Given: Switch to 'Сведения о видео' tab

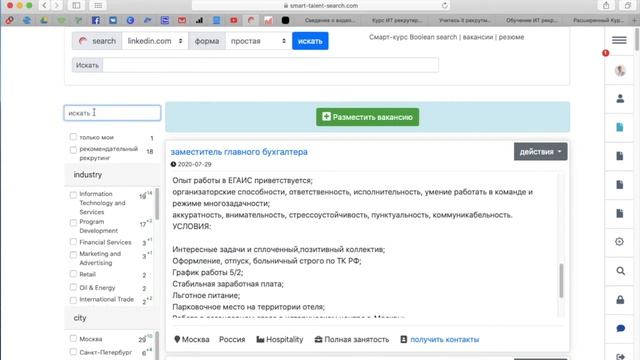Looking at the screenshot, I should coord(330,20).
